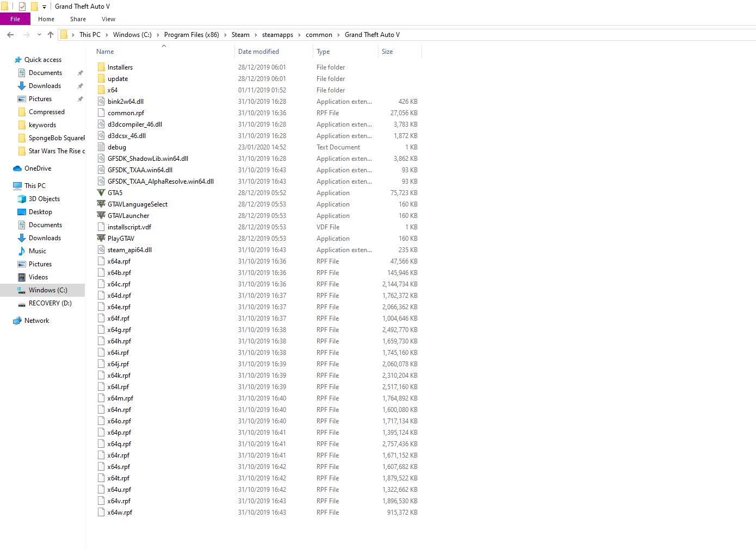Open the Quick Access Toolbar customize dropdown
This screenshot has height=550, width=756.
pyautogui.click(x=44, y=7)
